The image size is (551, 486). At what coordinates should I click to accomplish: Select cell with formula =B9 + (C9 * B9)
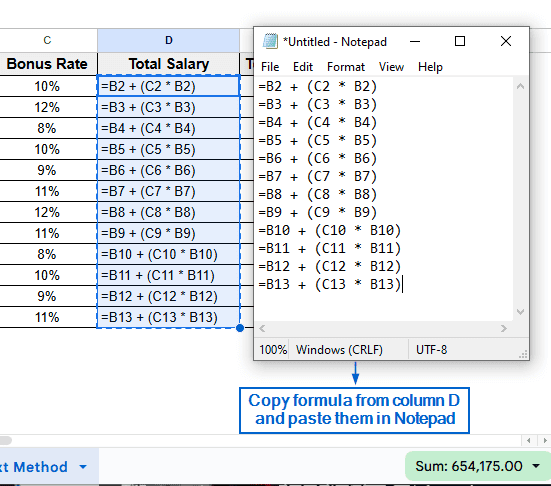169,233
